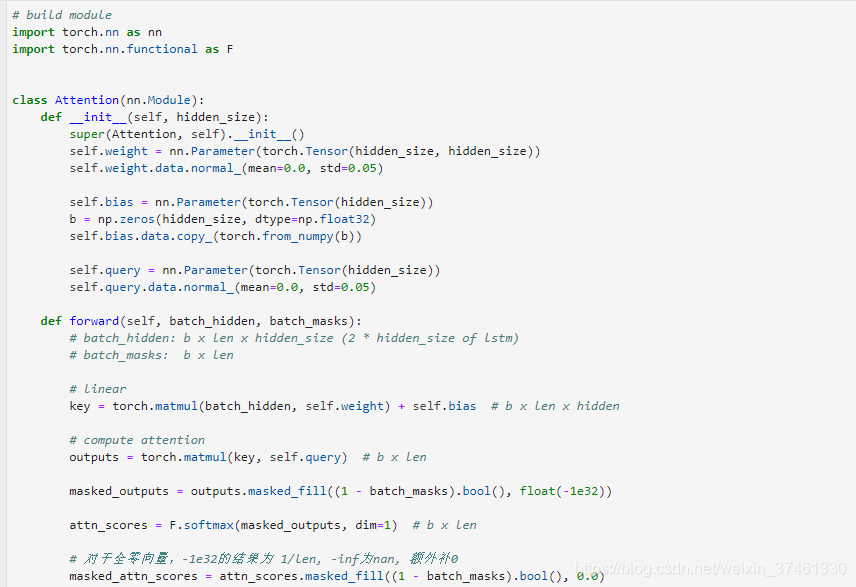The height and width of the screenshot is (587, 856).
Task: Click the '# batch_masks: b x len' comment
Action: click(151, 355)
